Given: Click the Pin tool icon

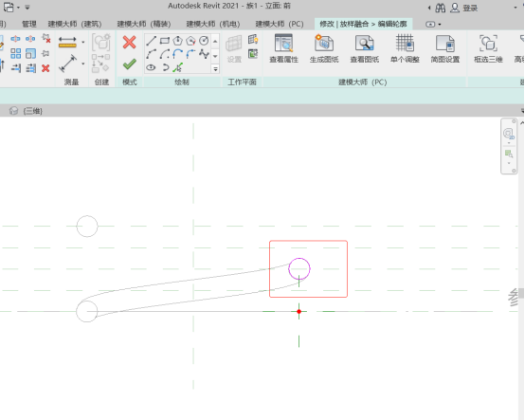Looking at the screenshot, I should point(45,54).
